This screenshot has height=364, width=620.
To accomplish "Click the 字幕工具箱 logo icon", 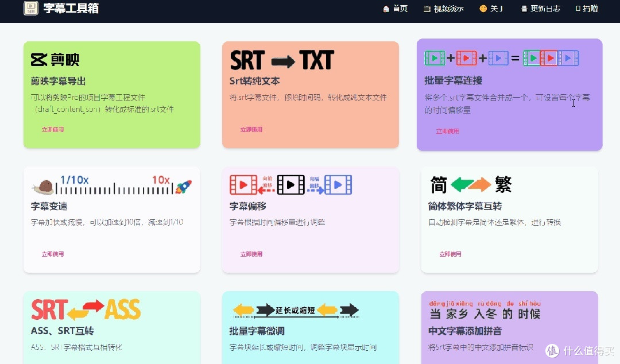I will point(31,8).
